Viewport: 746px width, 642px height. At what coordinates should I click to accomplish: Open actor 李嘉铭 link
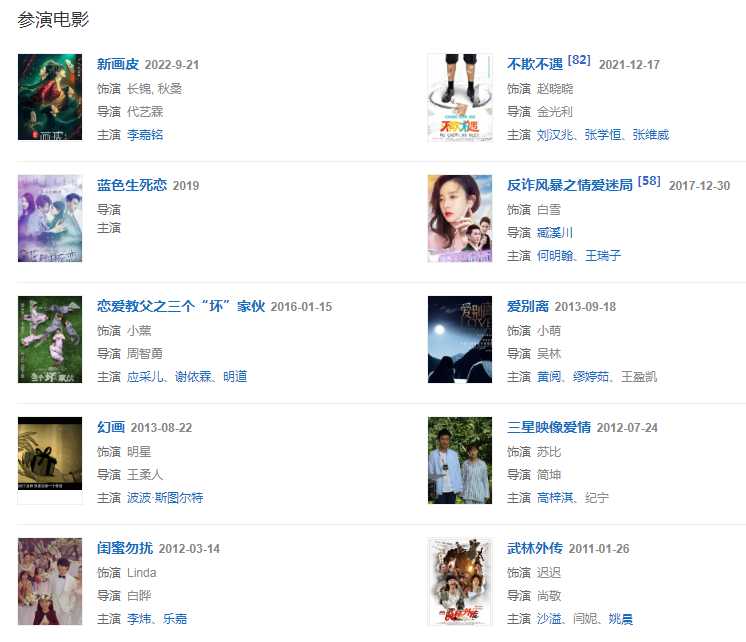(145, 135)
